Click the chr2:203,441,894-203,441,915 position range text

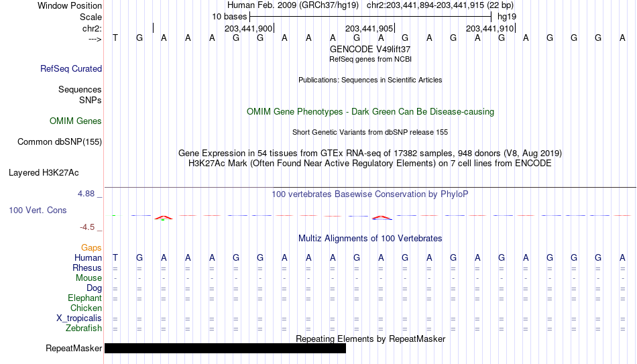[x=440, y=5]
